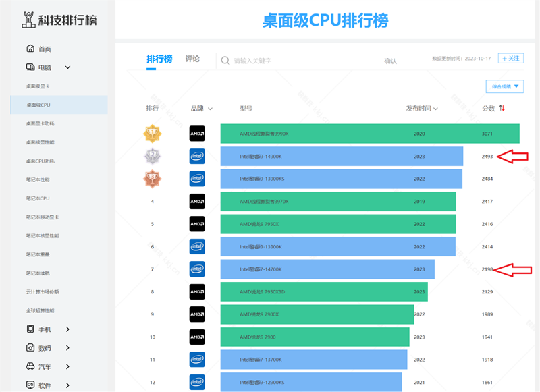Click the computer icon beside 电脑

pyautogui.click(x=30, y=67)
